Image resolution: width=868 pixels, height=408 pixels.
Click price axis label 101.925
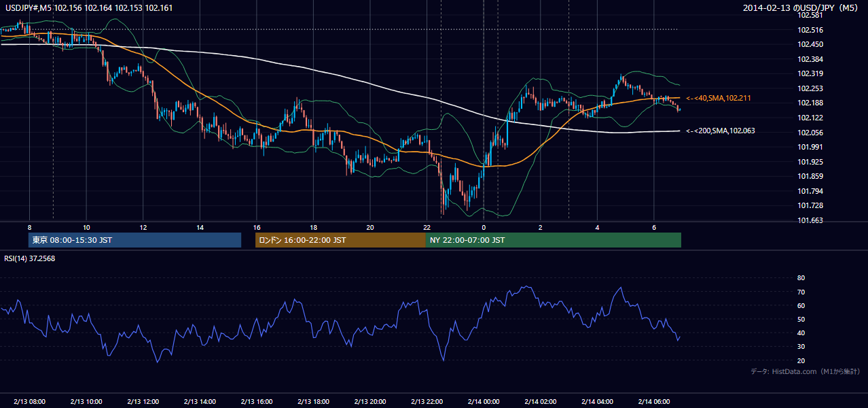pos(810,162)
